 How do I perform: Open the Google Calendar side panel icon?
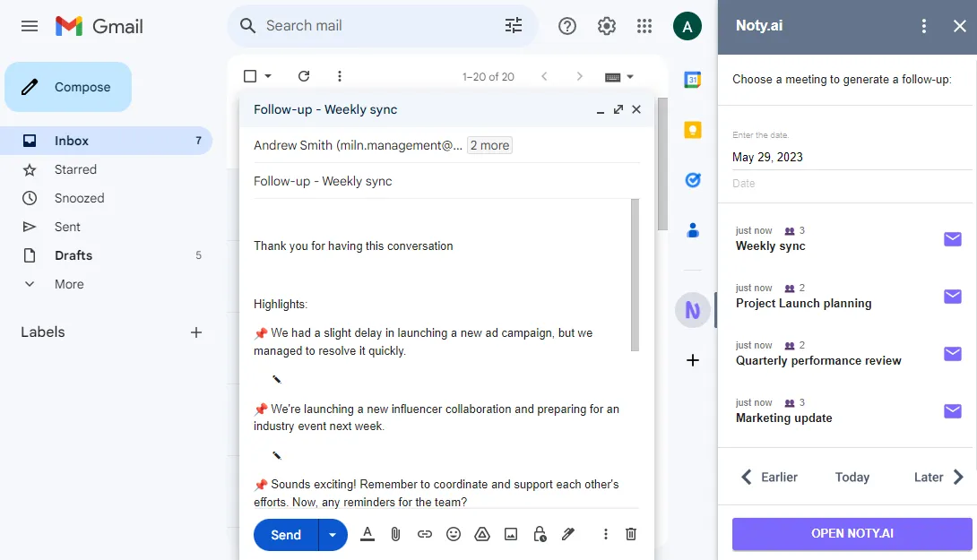click(x=692, y=80)
